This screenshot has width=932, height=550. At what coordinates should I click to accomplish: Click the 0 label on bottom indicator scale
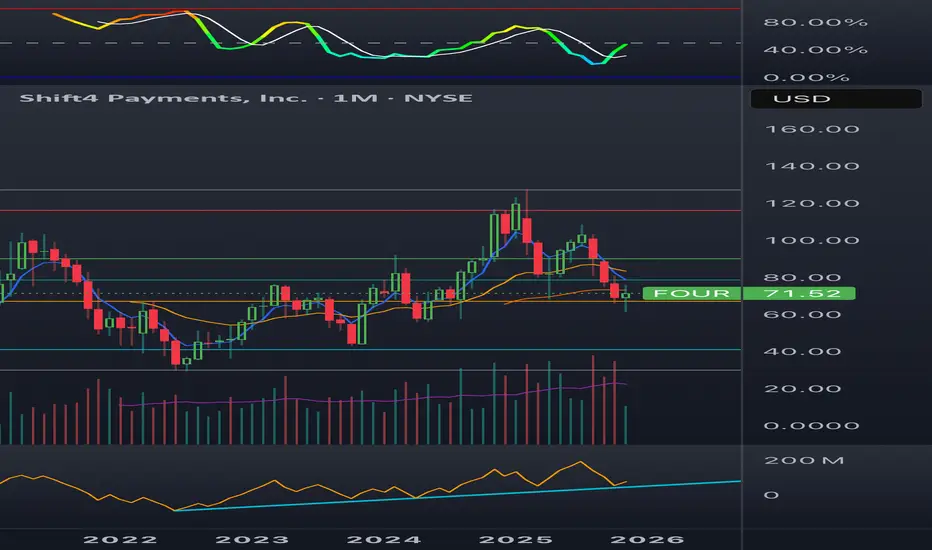coord(771,495)
